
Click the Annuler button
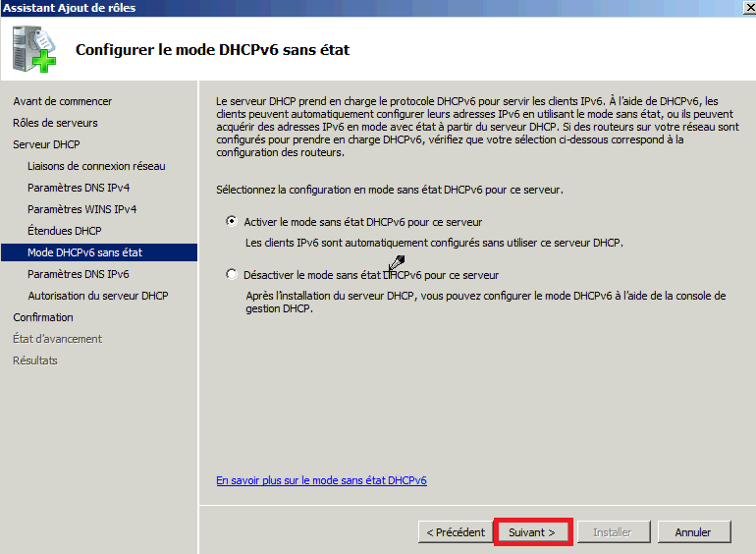tap(694, 532)
